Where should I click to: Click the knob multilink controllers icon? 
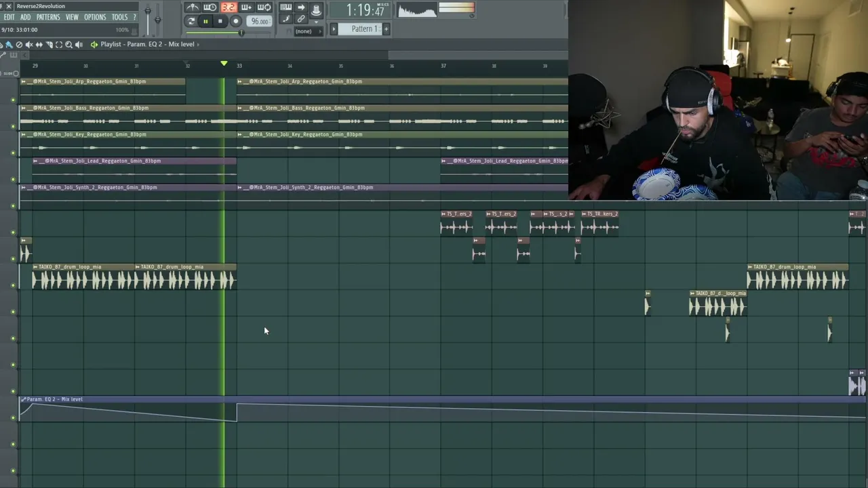pyautogui.click(x=316, y=9)
